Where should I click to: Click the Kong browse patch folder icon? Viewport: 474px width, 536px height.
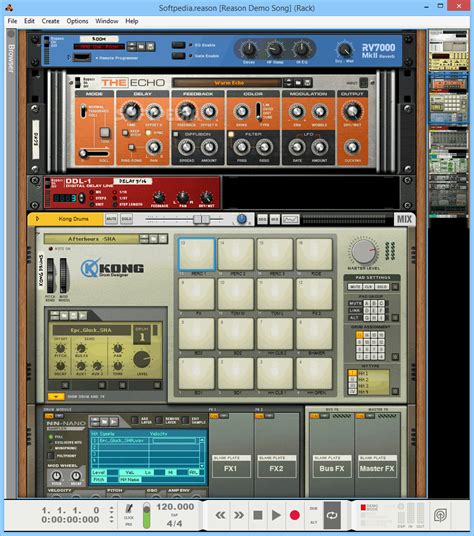[153, 239]
